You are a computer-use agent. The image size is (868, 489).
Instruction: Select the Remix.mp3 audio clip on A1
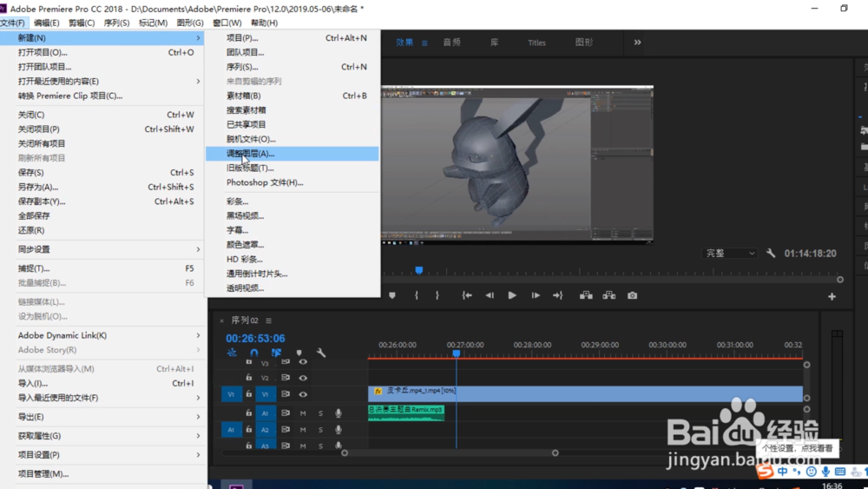click(x=405, y=413)
